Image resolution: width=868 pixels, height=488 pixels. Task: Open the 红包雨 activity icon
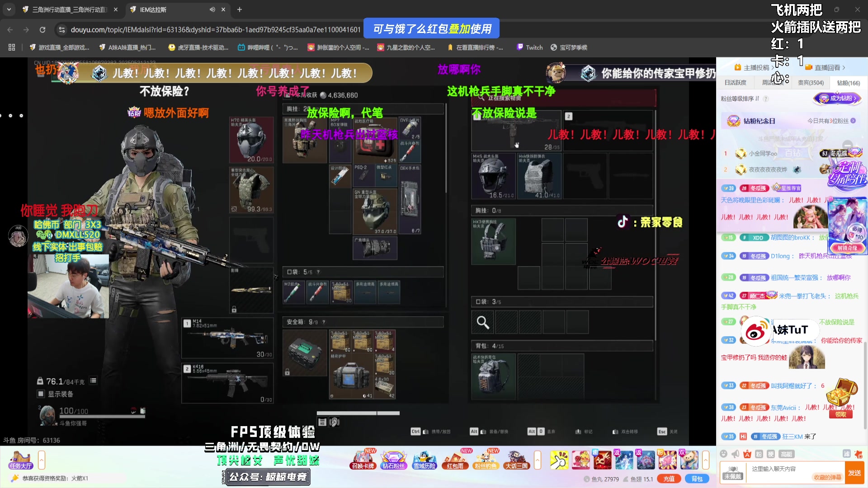pos(455,460)
